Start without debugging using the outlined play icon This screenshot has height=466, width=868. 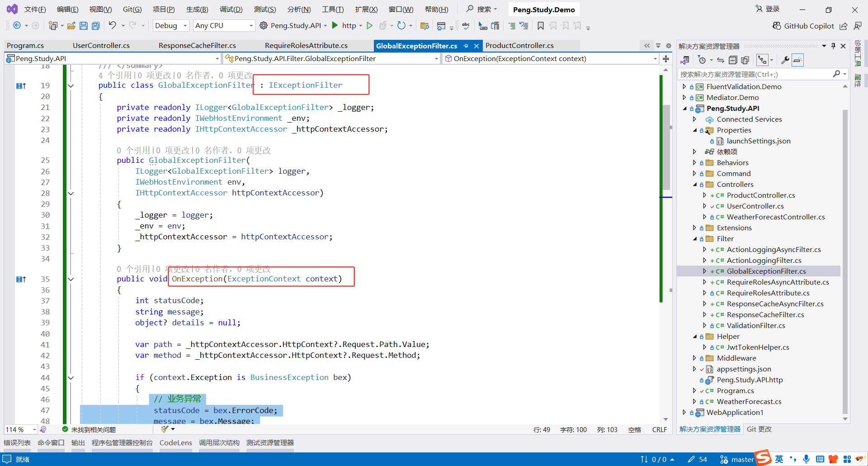click(x=369, y=26)
